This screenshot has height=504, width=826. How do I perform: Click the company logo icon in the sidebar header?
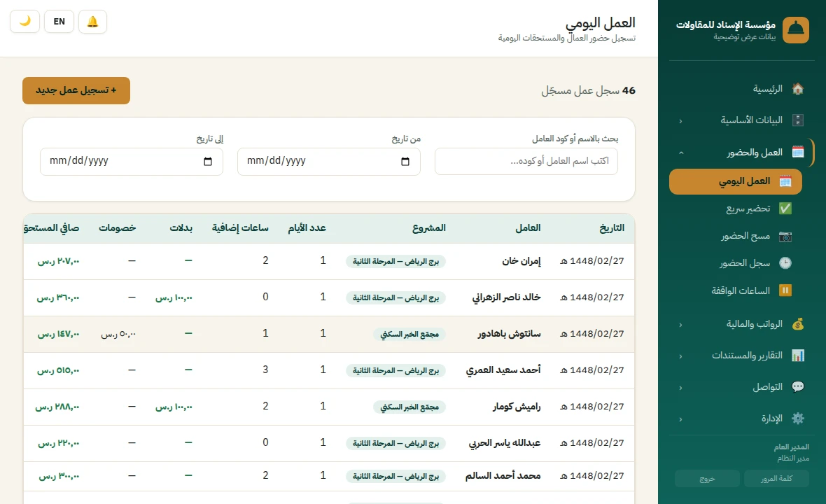(795, 30)
